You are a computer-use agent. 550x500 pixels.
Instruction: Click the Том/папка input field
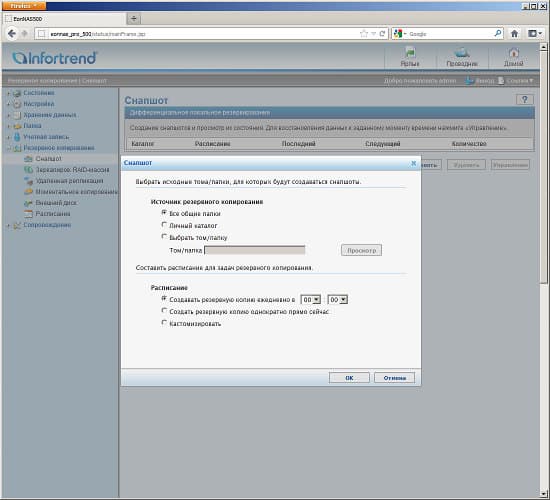click(x=255, y=250)
